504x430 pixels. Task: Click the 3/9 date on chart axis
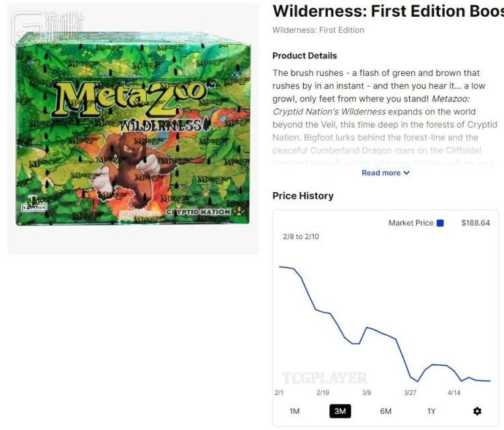pyautogui.click(x=366, y=392)
